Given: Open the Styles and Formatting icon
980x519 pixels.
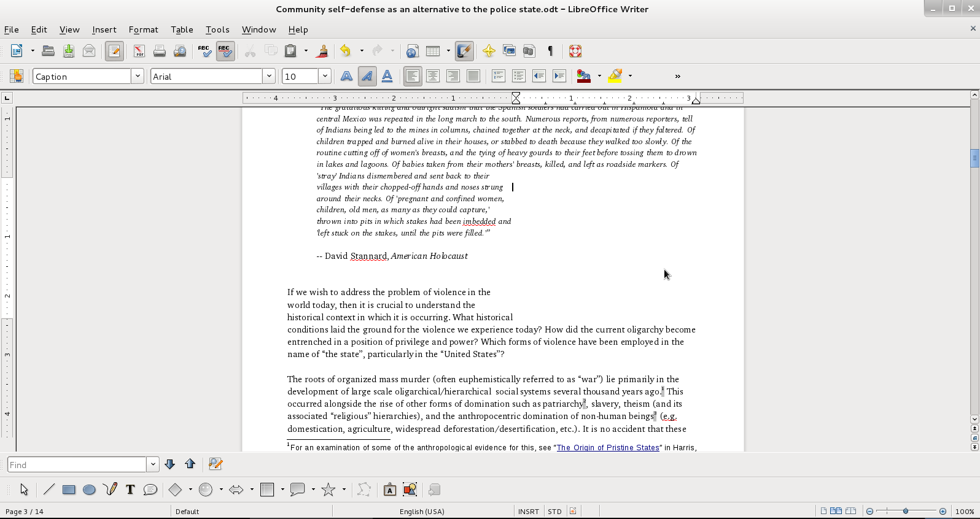Looking at the screenshot, I should [x=17, y=76].
